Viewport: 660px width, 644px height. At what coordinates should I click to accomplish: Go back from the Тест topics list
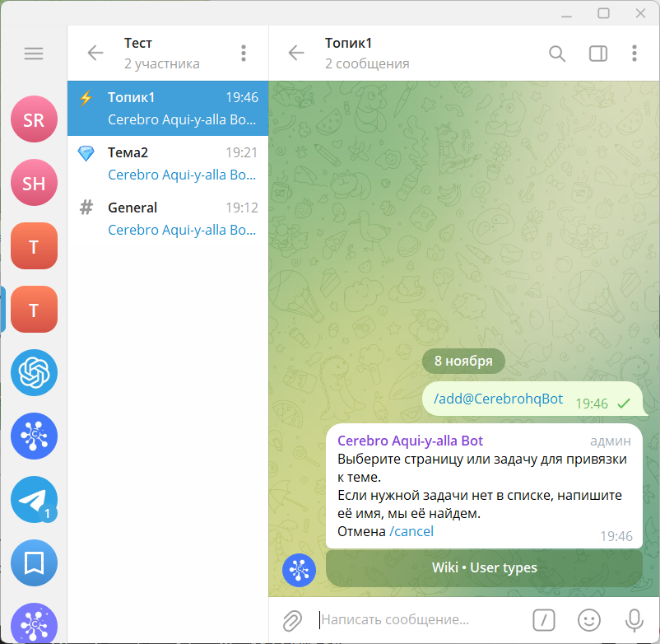[x=95, y=53]
